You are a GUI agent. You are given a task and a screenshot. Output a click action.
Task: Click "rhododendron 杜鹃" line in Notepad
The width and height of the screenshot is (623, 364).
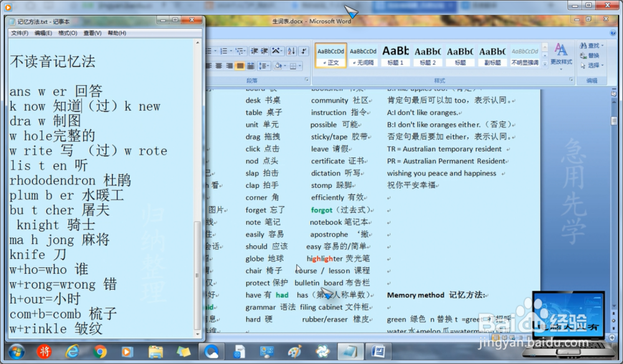70,180
